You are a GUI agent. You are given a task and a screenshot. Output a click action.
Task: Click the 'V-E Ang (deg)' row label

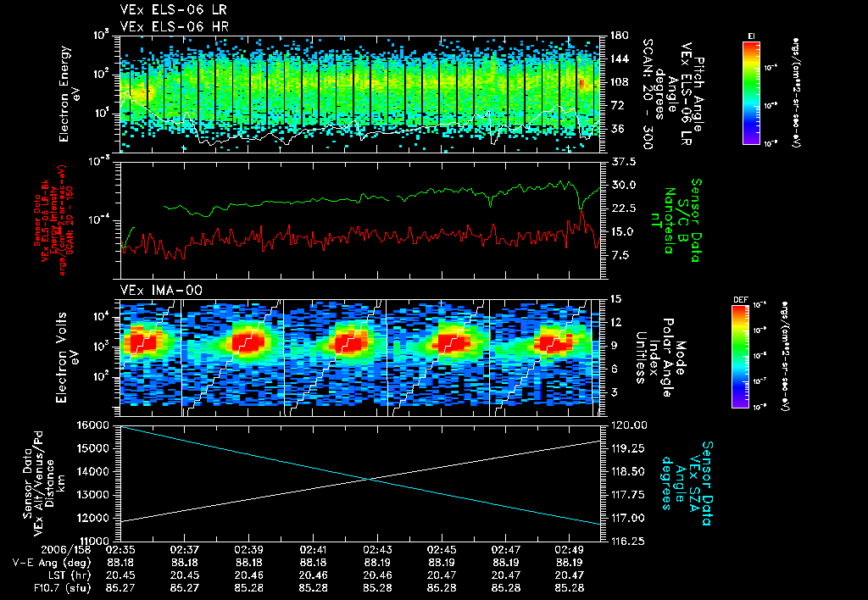click(x=52, y=563)
